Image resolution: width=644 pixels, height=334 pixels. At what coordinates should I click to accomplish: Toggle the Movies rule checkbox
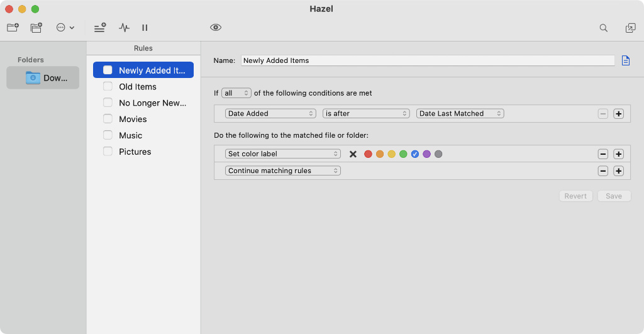(108, 119)
